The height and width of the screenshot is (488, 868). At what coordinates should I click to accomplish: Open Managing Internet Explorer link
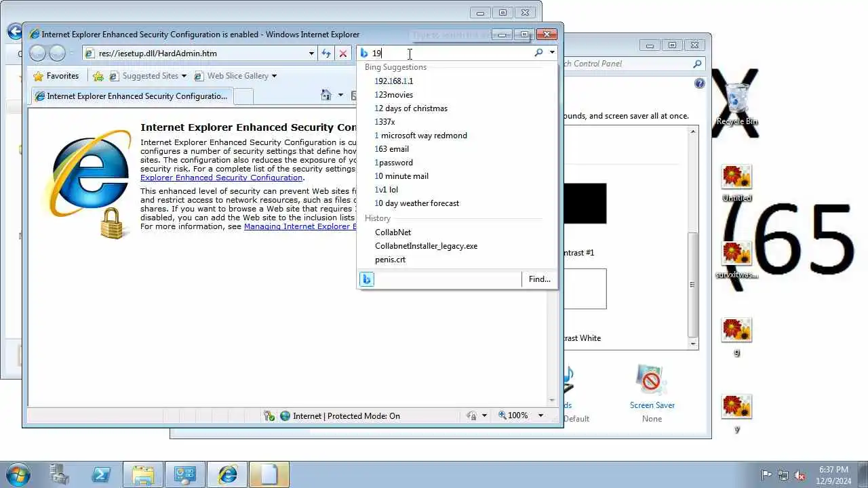[300, 226]
